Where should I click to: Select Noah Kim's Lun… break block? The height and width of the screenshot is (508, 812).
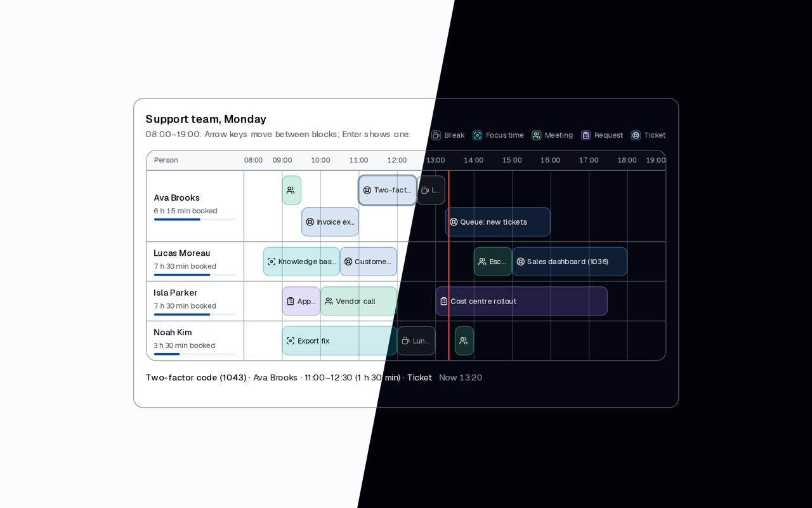click(416, 341)
